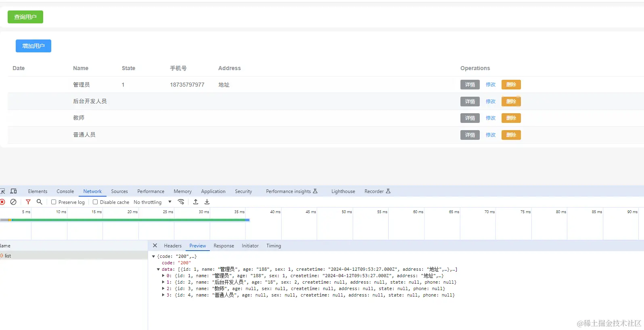
Task: Open the No throttling dropdown
Action: coord(153,202)
